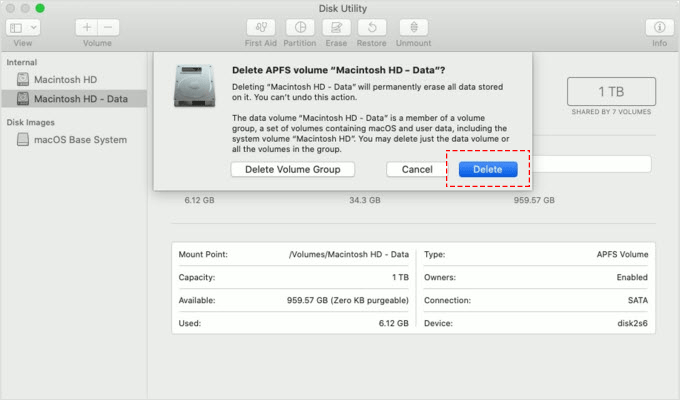Click the 6.12 GB label under usage bar

point(199,200)
